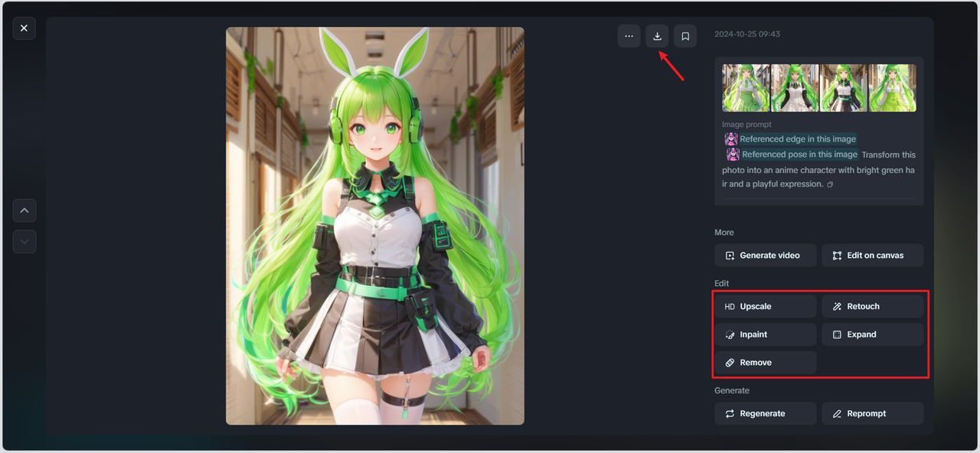Click the Reprompt button
The width and height of the screenshot is (980, 453).
pos(873,413)
